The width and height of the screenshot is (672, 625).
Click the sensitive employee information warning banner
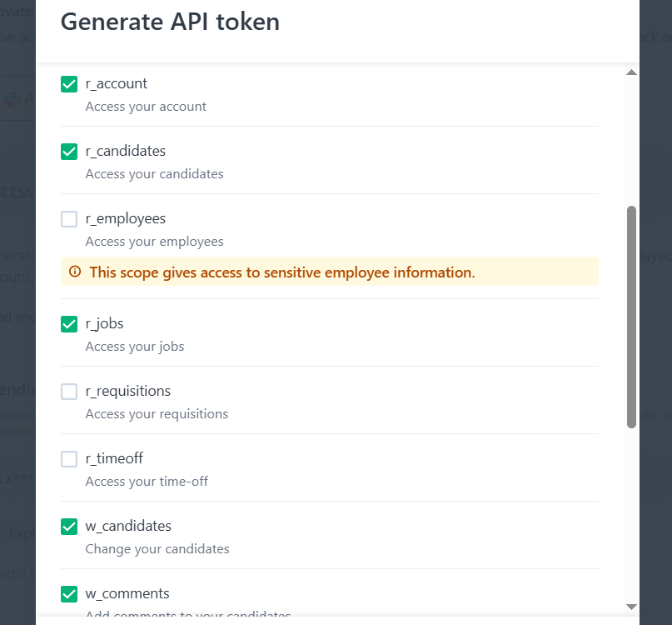tap(330, 272)
